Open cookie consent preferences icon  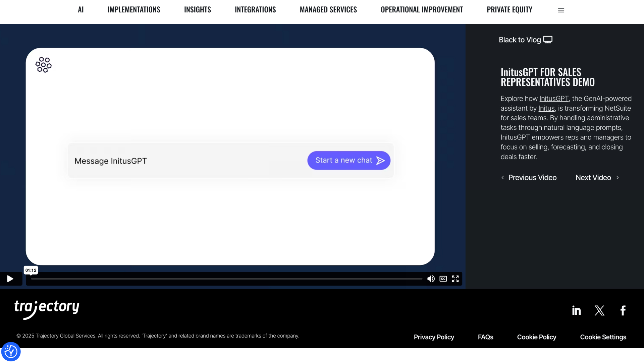click(11, 352)
